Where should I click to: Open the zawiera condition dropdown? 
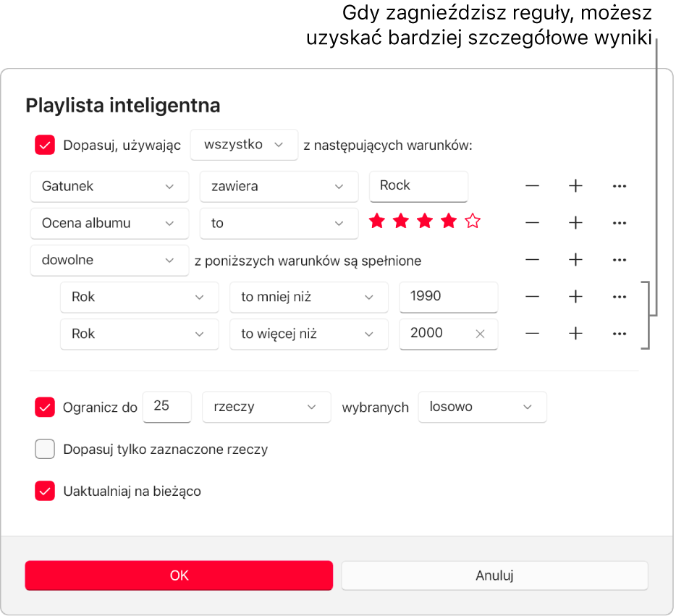coord(279,186)
